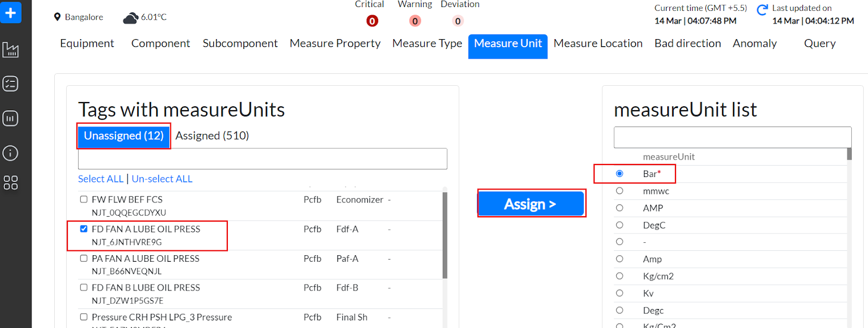Click the measureUnit list search field
Viewport: 868px width, 328px height.
[732, 137]
